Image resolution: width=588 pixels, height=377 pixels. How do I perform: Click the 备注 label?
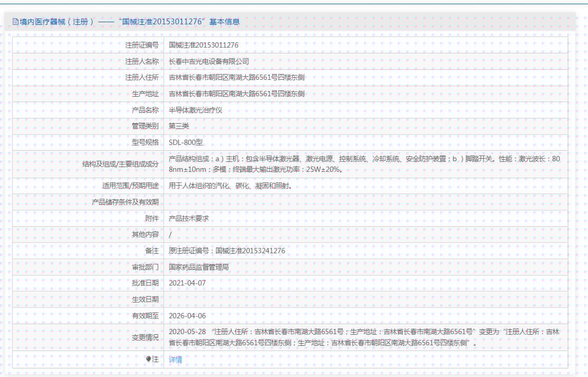point(152,251)
